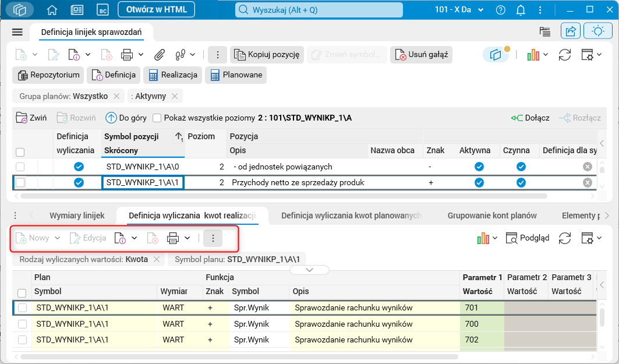The height and width of the screenshot is (364, 619).
Task: Click the lightbulb tips icon
Action: (598, 31)
